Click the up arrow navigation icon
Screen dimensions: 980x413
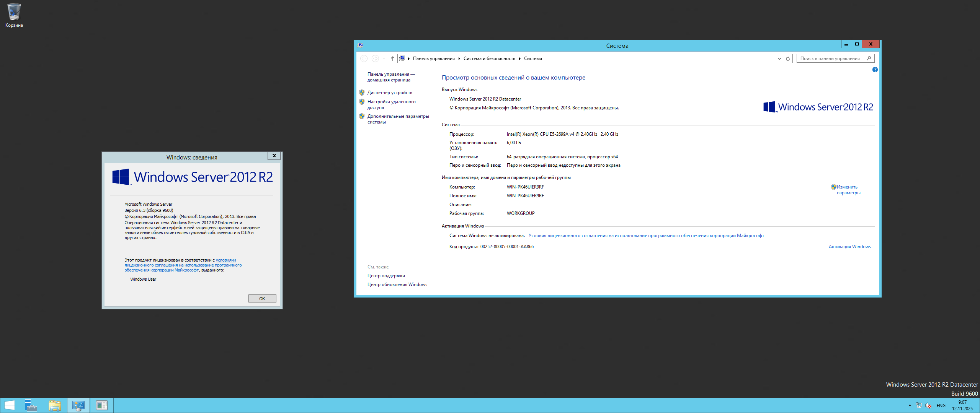pyautogui.click(x=392, y=59)
